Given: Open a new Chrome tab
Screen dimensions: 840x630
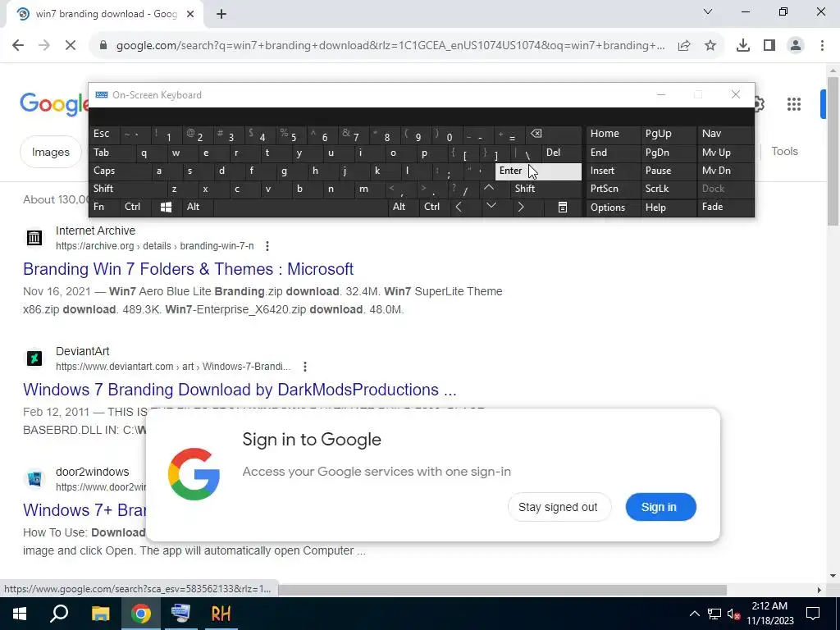Looking at the screenshot, I should (221, 15).
